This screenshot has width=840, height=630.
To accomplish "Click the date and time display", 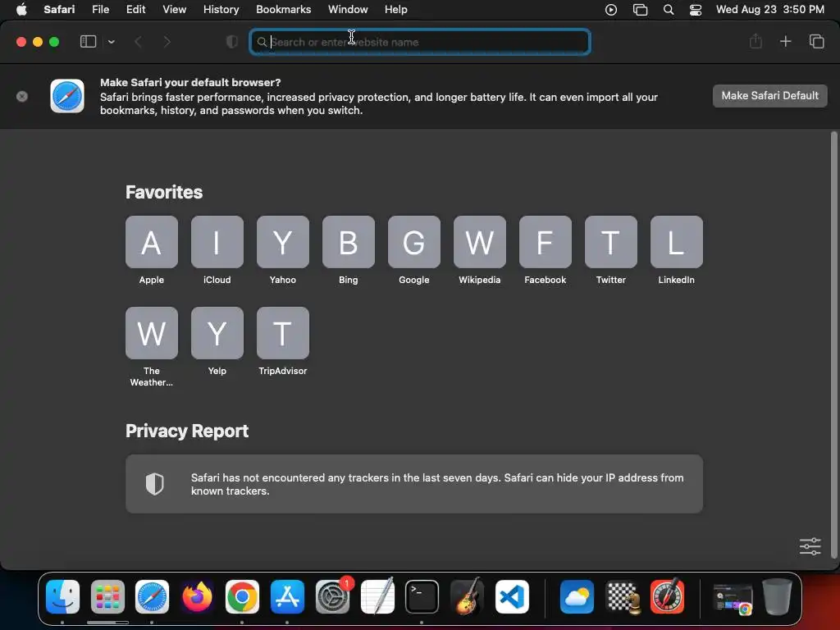I will click(769, 10).
